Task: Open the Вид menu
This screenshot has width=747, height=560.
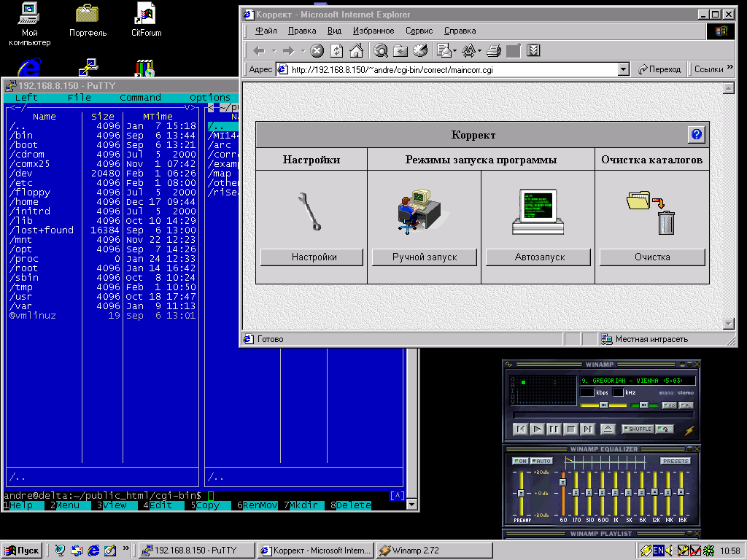Action: coord(334,31)
